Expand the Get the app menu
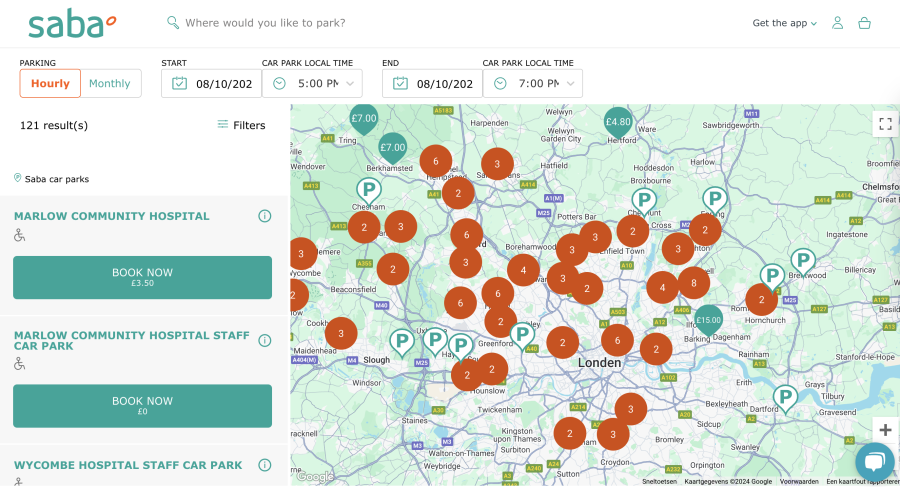The width and height of the screenshot is (900, 487). (785, 23)
